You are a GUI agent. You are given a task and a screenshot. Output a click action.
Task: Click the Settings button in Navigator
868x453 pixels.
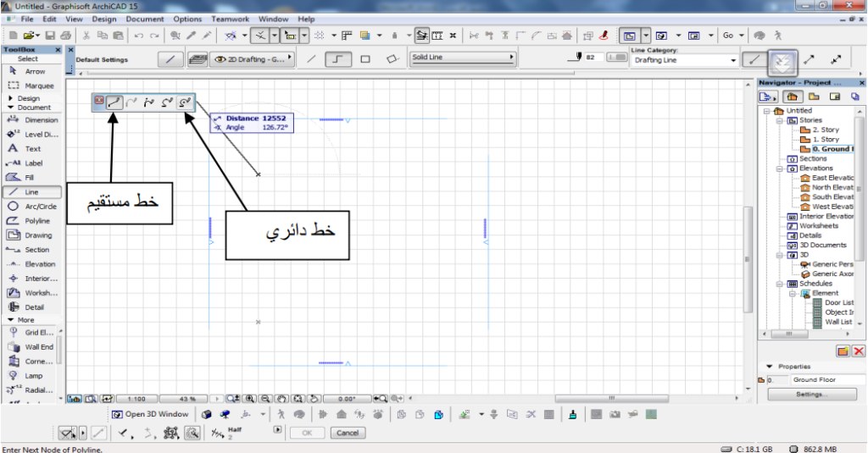click(x=812, y=395)
